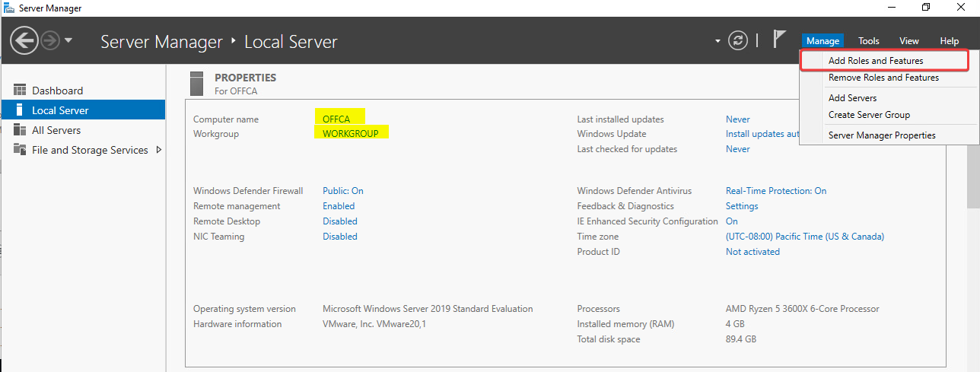Click the refresh icon in header
The image size is (980, 372).
tap(737, 40)
